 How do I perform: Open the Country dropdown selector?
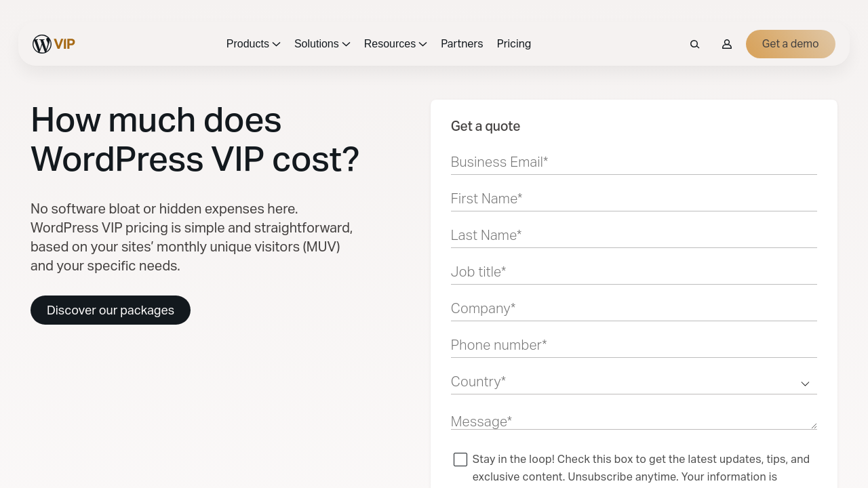624,382
